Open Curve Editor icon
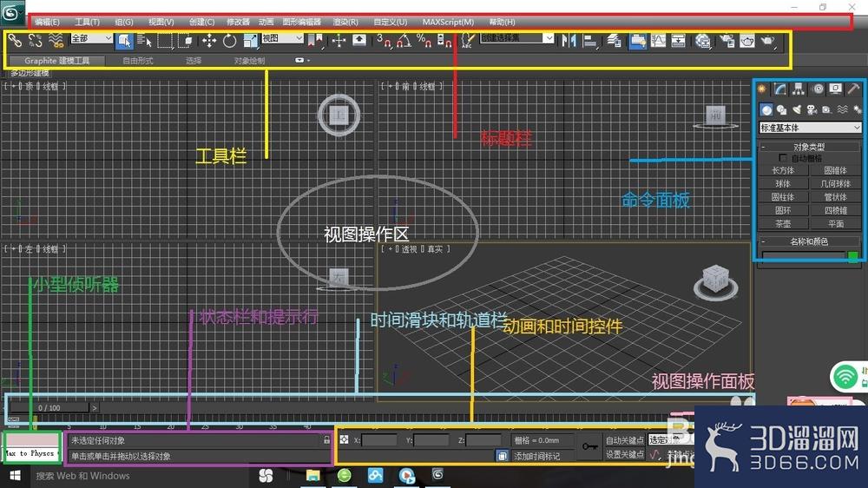This screenshot has width=868, height=488. click(x=658, y=41)
